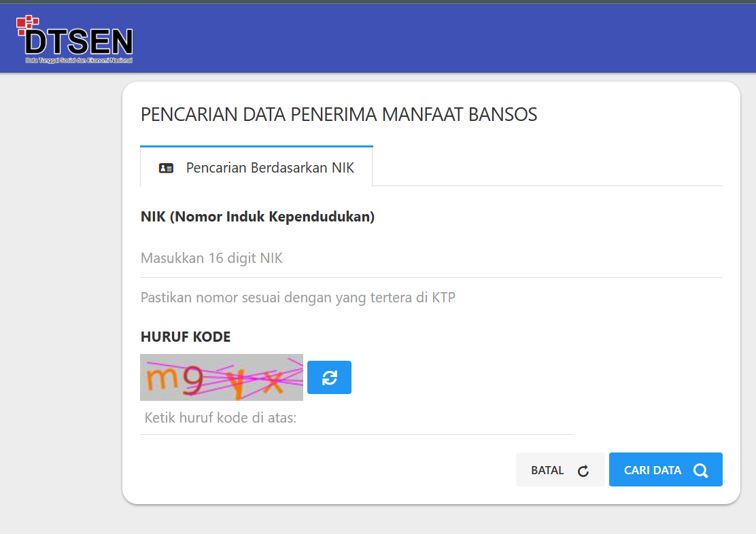Click the Pencarian Berdasarkan NIK tab label text

click(270, 168)
